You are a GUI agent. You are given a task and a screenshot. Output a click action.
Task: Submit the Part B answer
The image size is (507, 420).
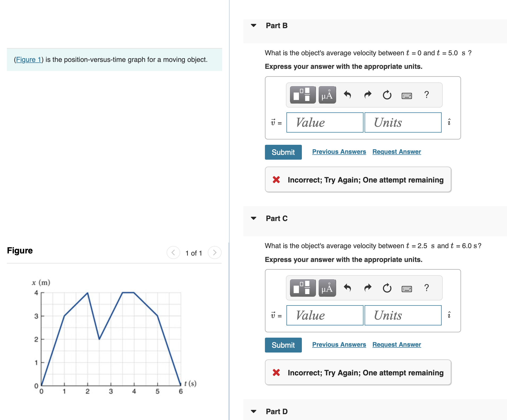pyautogui.click(x=283, y=152)
